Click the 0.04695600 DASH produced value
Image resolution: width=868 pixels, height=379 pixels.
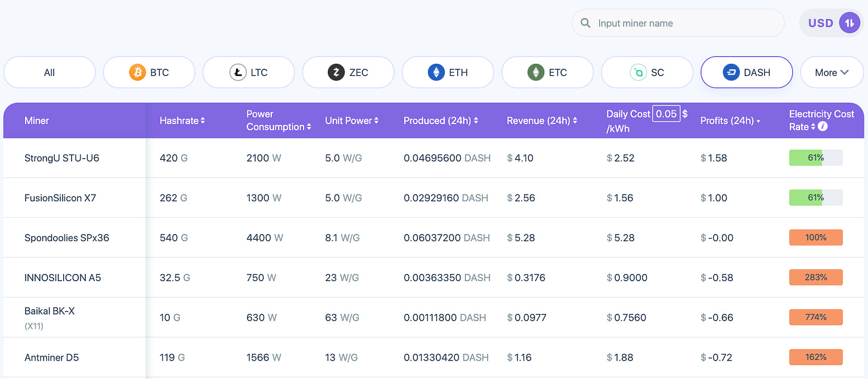pos(447,158)
